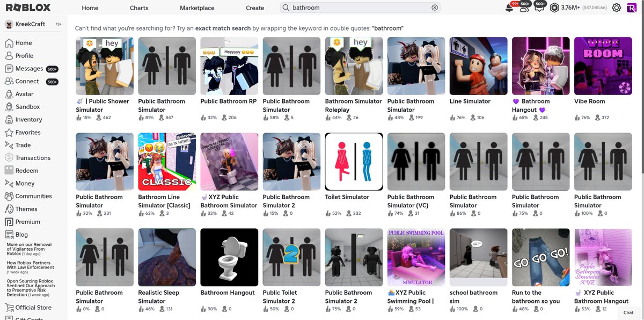Open the messages icon in the top bar
The image size is (644, 320).
[x=539, y=8]
